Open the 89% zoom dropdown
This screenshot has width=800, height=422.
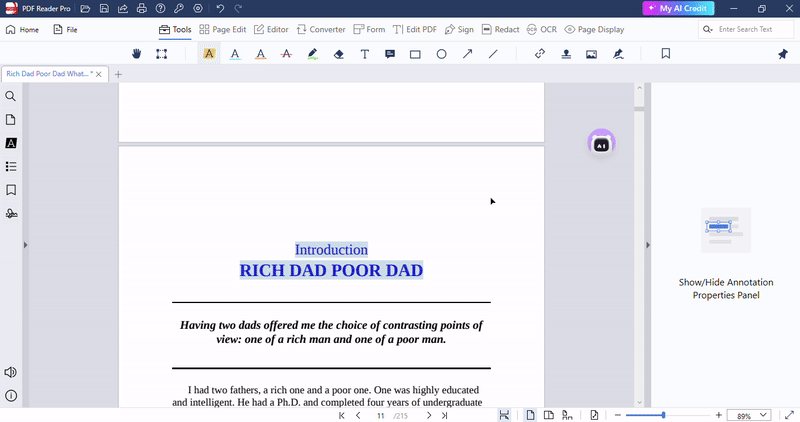tap(748, 415)
